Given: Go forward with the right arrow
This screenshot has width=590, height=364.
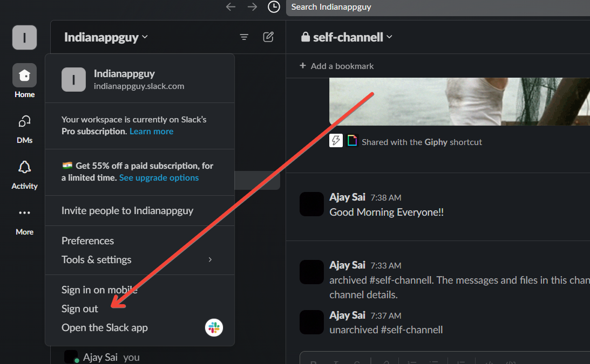Looking at the screenshot, I should [252, 7].
